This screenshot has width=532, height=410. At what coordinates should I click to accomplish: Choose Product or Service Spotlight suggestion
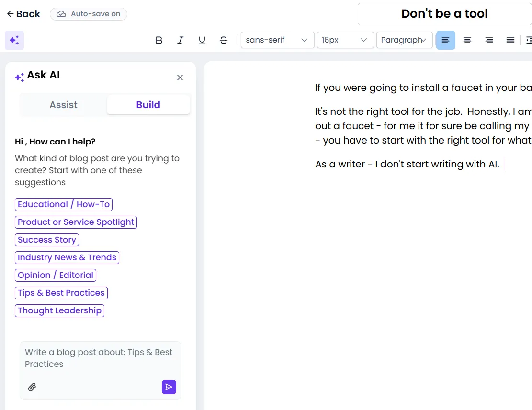coord(76,222)
